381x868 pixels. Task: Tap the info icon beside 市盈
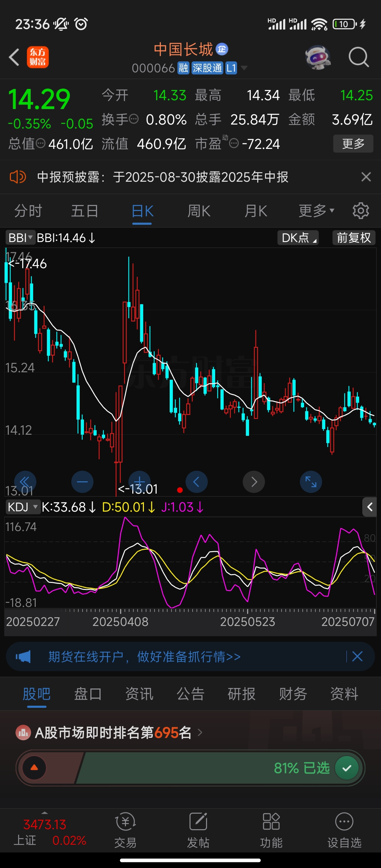pos(234,143)
